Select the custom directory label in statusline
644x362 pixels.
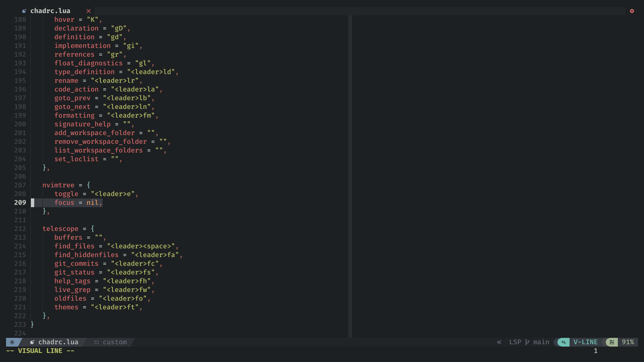tap(115, 342)
